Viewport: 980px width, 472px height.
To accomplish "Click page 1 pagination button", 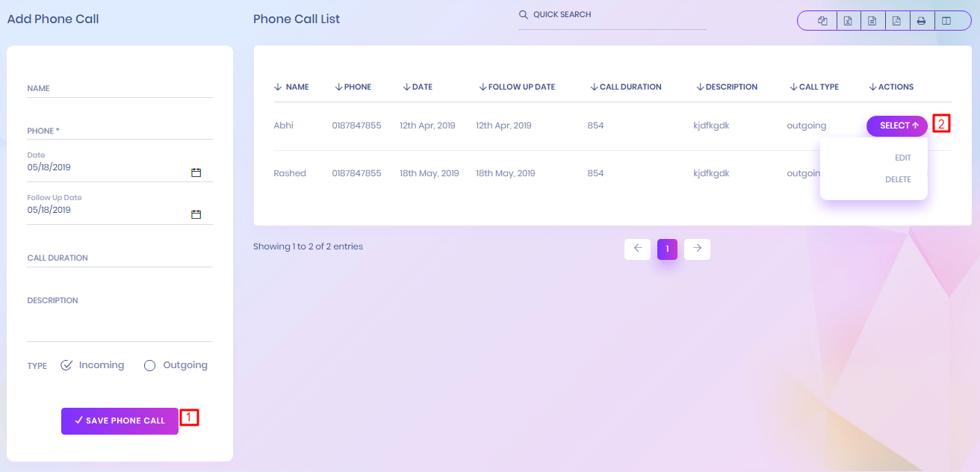I will click(x=667, y=249).
